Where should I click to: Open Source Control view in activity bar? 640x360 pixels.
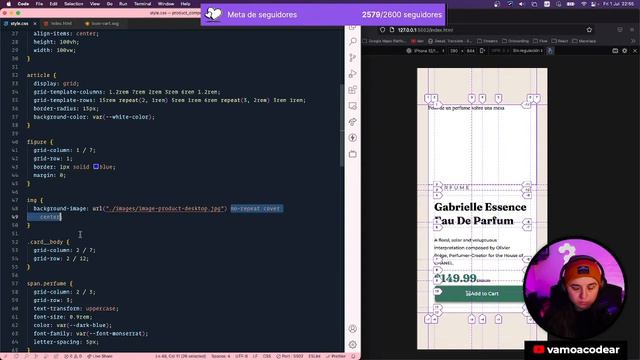click(x=353, y=58)
